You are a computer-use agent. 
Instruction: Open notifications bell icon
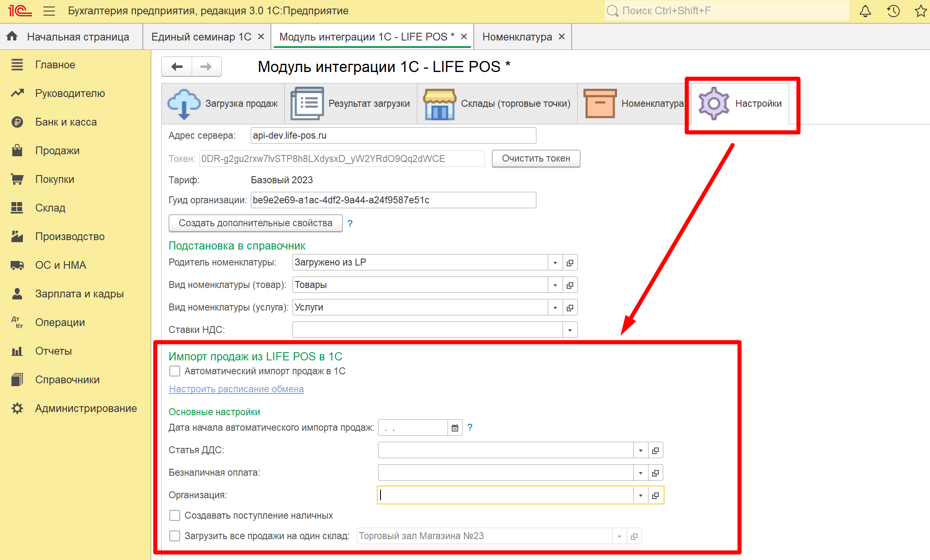(x=865, y=11)
